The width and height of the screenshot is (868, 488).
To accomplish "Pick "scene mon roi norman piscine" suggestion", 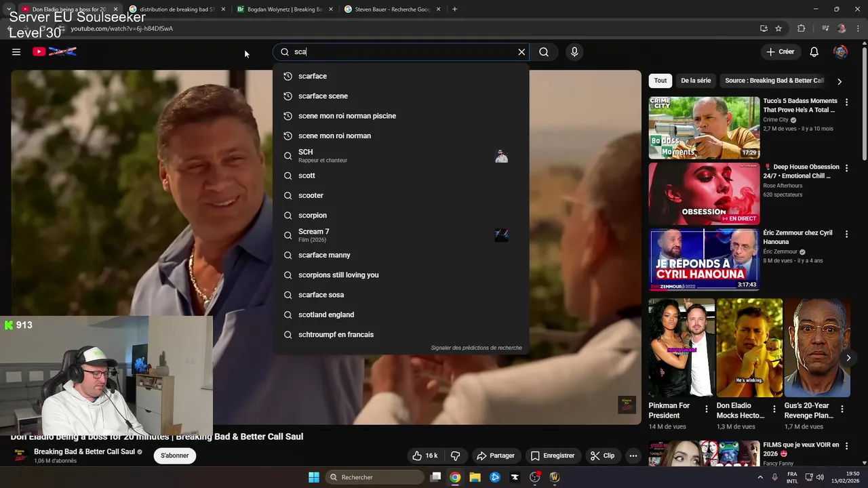I will (401, 116).
